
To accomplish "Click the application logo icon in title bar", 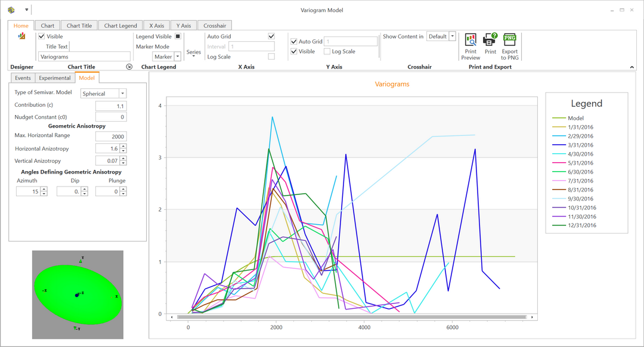I will pyautogui.click(x=11, y=10).
